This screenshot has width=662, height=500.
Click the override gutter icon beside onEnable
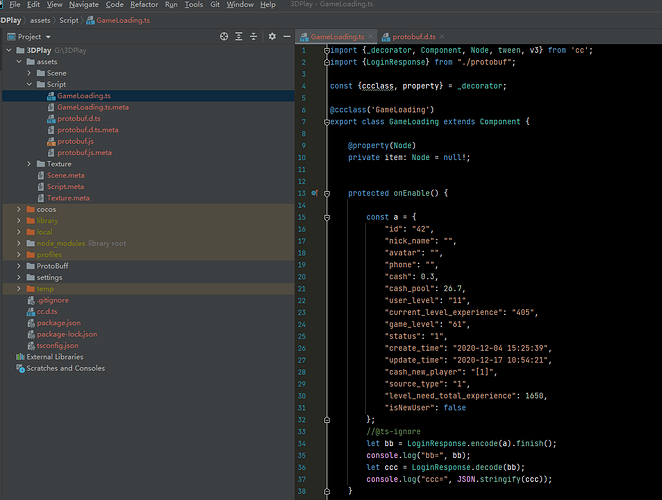[x=314, y=192]
